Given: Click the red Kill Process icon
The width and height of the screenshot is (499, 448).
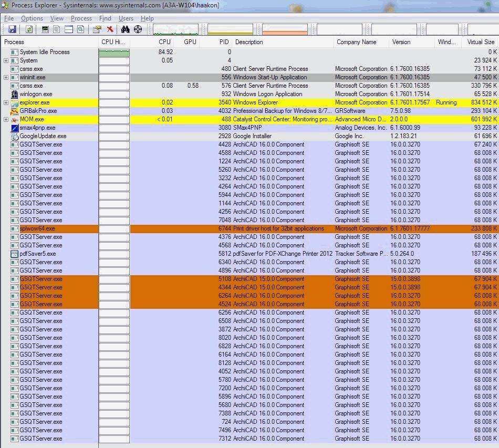Looking at the screenshot, I should click(x=110, y=29).
